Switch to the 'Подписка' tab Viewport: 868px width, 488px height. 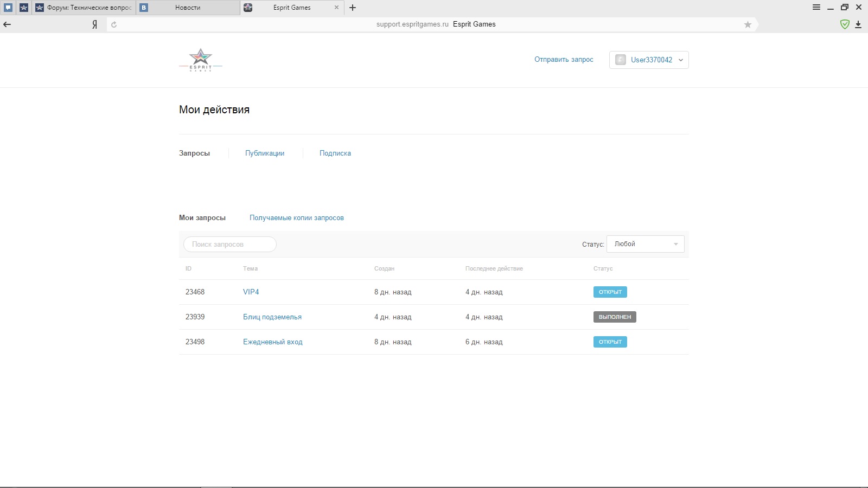click(335, 153)
